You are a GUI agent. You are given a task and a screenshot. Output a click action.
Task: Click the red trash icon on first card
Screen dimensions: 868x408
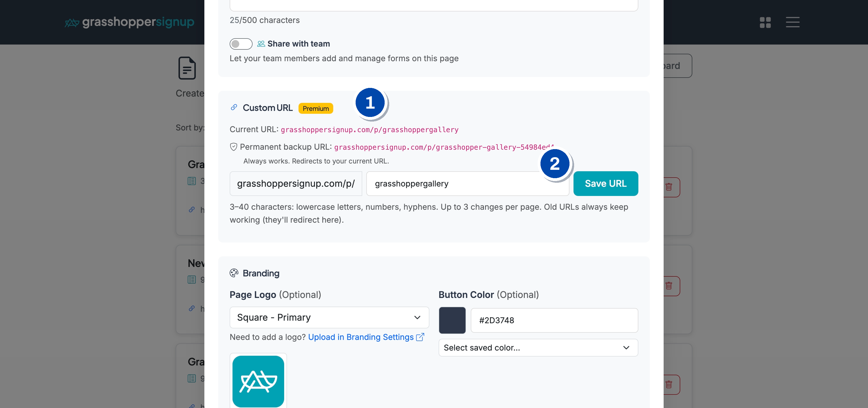[669, 187]
